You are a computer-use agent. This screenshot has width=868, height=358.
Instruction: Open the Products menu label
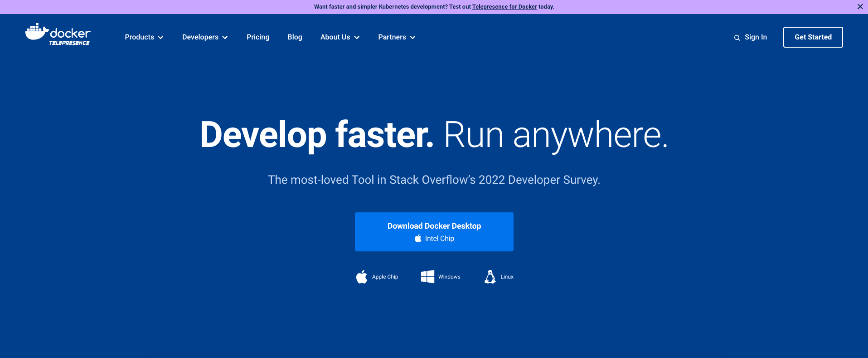(x=139, y=37)
